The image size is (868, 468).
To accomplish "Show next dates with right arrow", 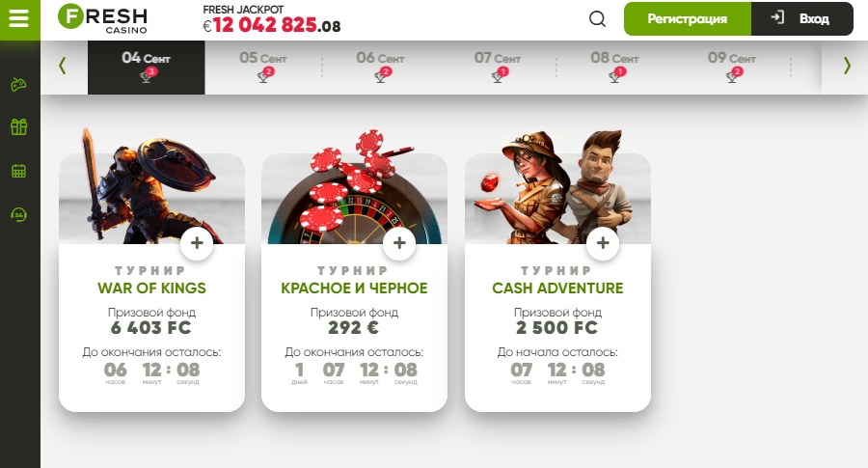I will pyautogui.click(x=847, y=66).
